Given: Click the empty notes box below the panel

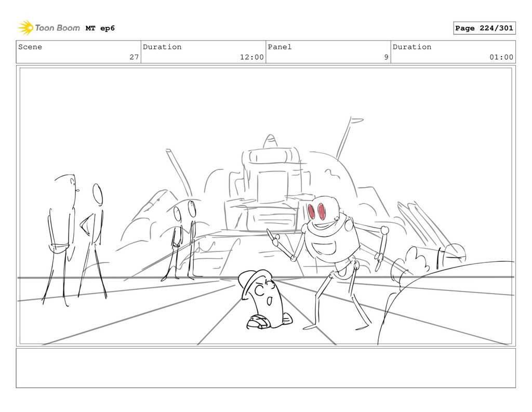Looking at the screenshot, I should [x=265, y=368].
